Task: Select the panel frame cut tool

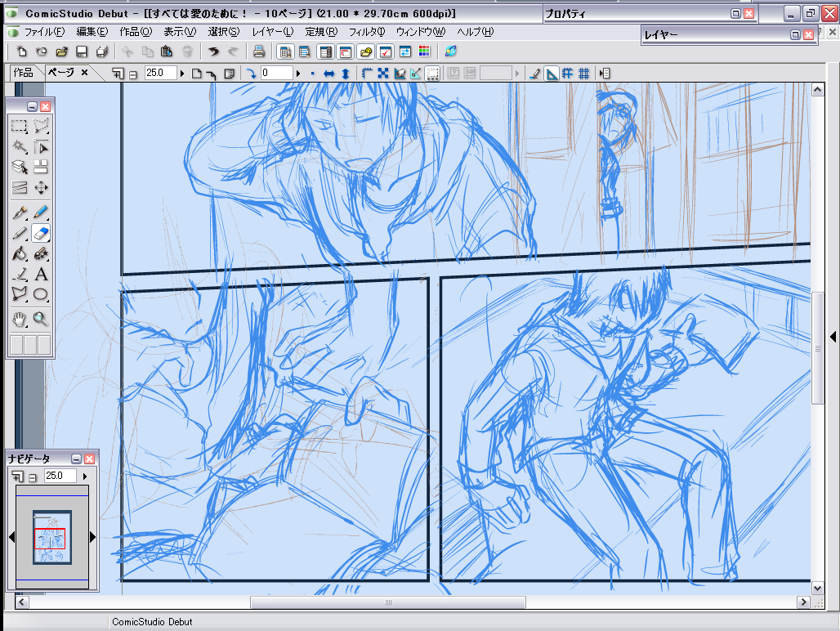Action: pos(41,167)
